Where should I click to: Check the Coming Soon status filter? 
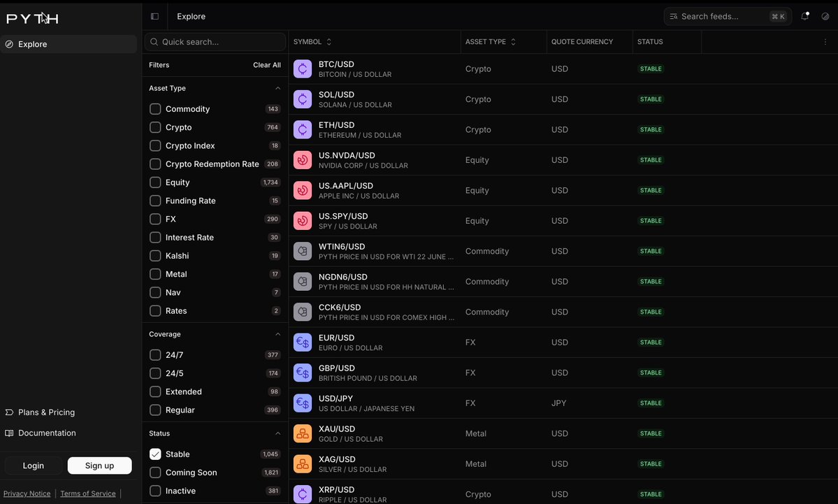155,473
